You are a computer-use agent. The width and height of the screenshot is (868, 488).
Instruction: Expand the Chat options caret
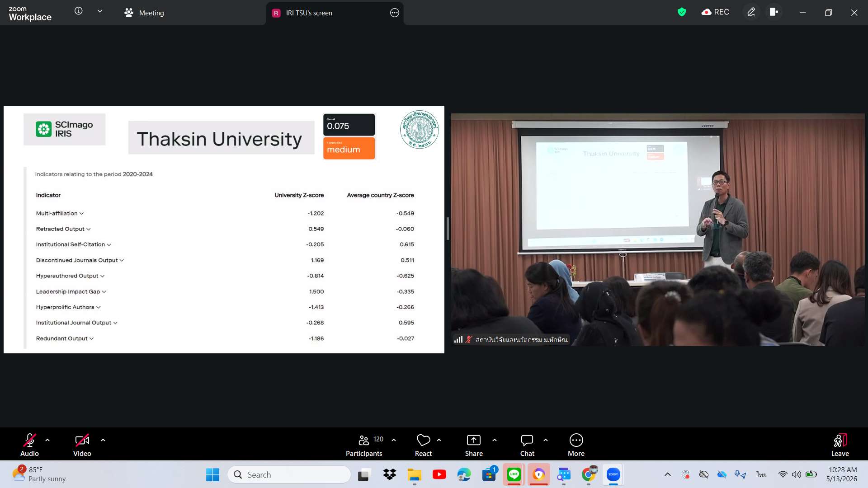[546, 440]
